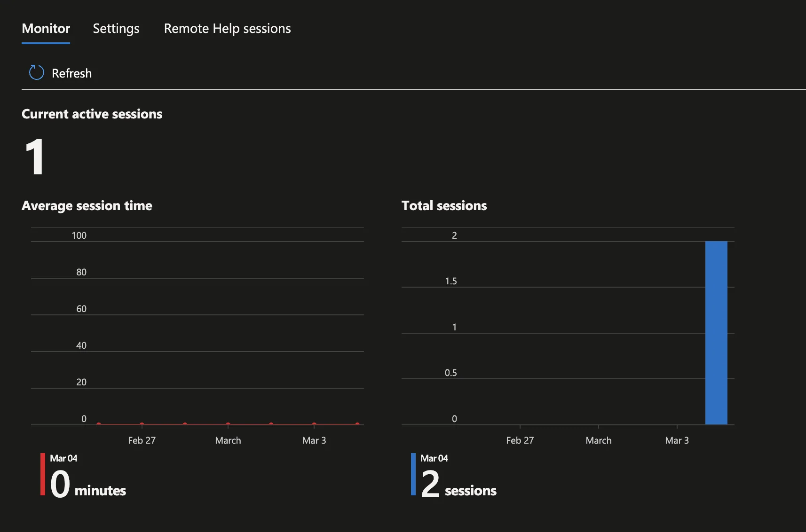The image size is (806, 532).
Task: Click the '2 sessions' summary value
Action: click(x=458, y=485)
